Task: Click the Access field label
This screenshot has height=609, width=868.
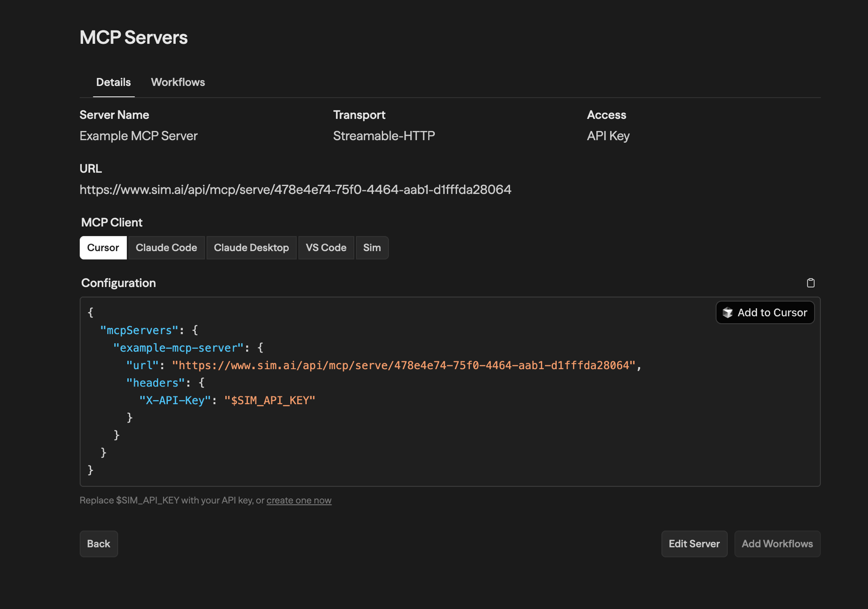Action: [606, 115]
